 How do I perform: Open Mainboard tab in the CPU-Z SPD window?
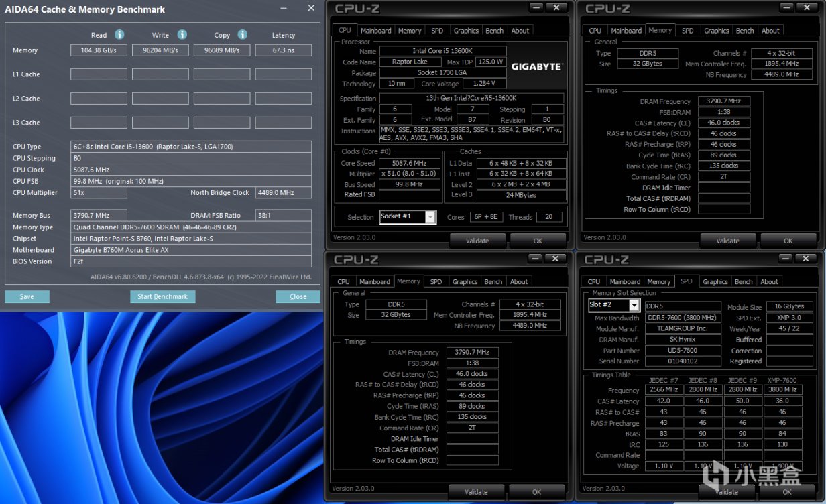coord(625,282)
